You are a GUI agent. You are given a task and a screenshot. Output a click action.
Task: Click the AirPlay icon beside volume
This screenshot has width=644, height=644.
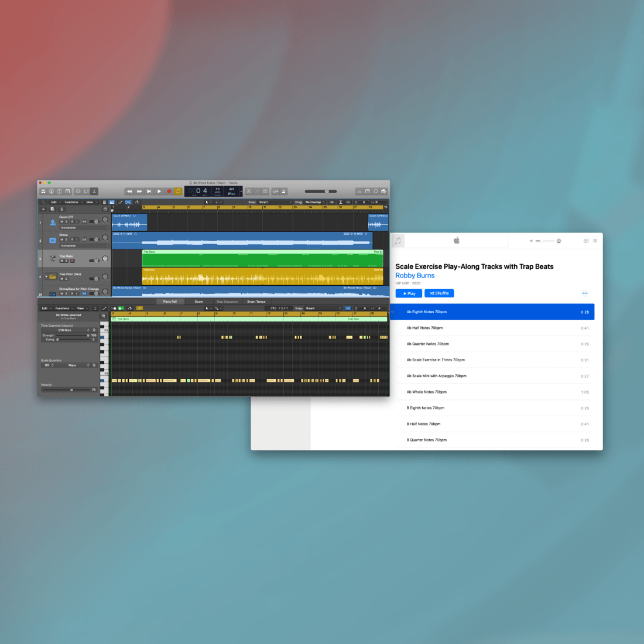pos(559,241)
